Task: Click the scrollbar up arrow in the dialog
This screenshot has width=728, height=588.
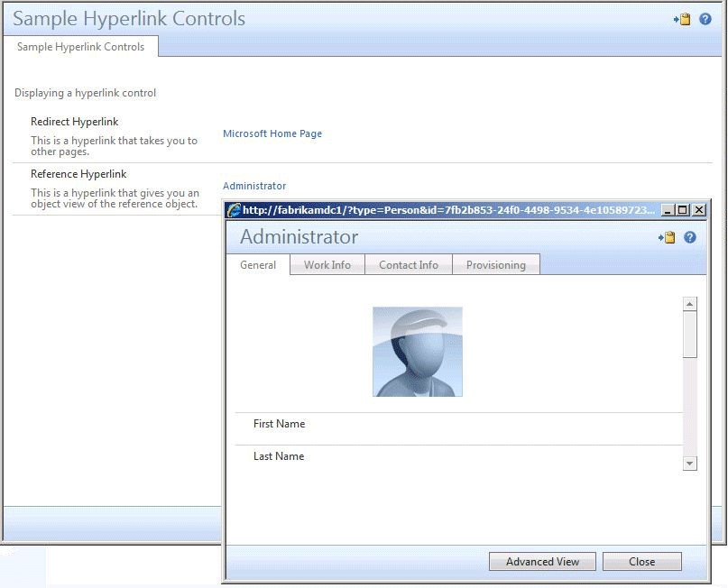Action: (690, 303)
